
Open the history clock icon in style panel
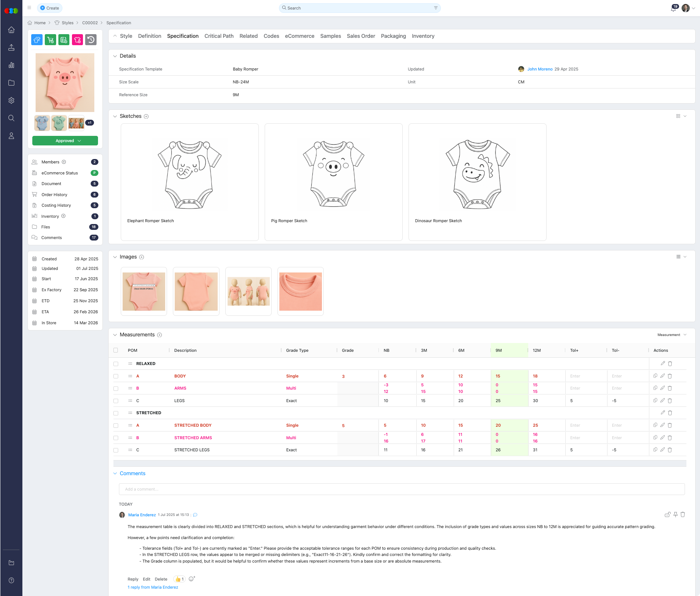tap(91, 40)
